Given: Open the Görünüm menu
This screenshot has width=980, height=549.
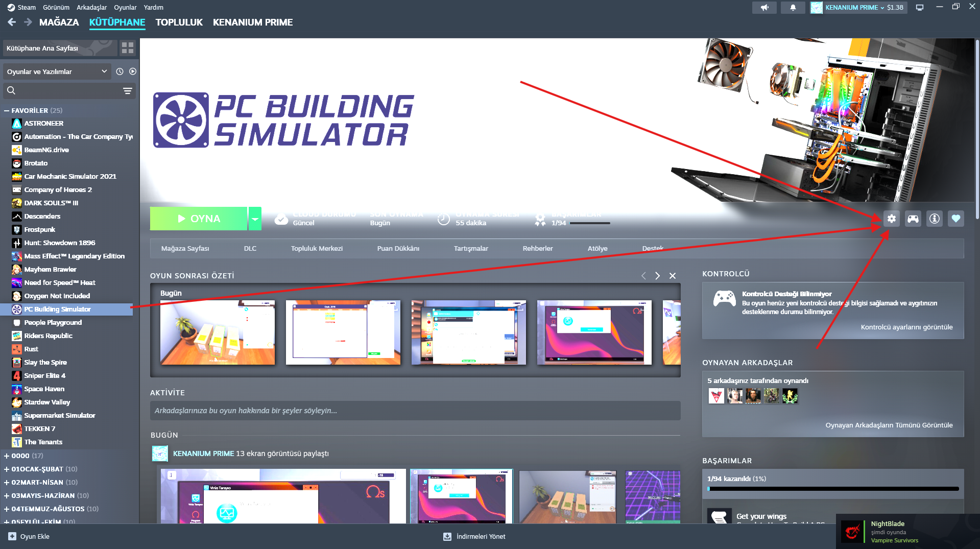Looking at the screenshot, I should (x=56, y=7).
